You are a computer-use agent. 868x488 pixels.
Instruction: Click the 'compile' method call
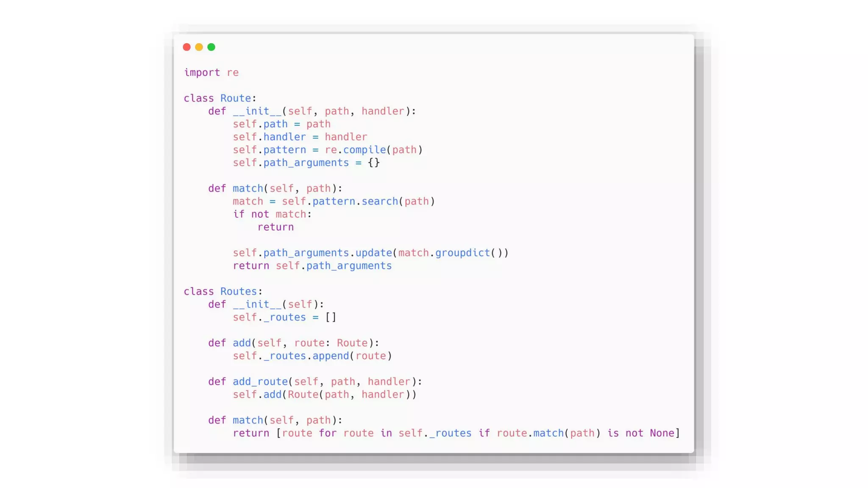pyautogui.click(x=364, y=150)
